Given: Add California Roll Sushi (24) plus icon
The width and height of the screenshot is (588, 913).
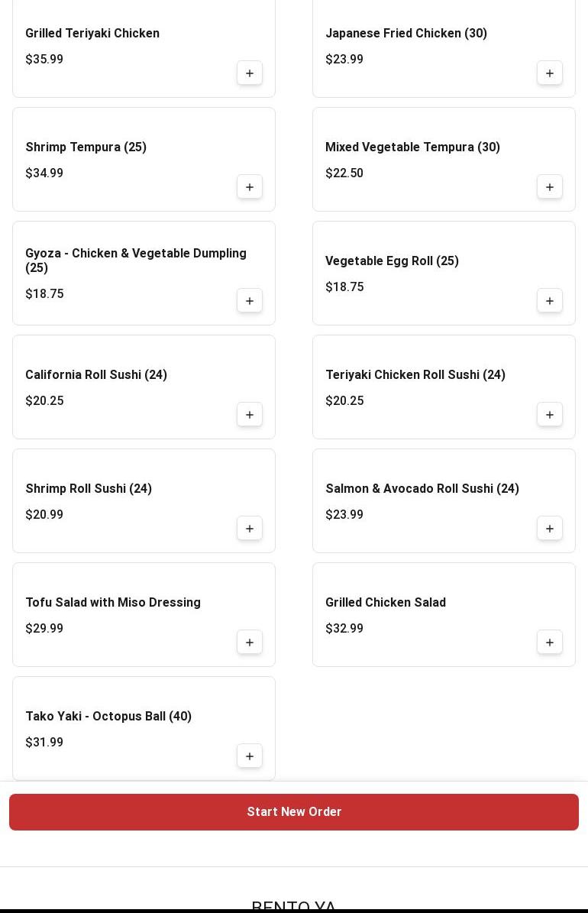Looking at the screenshot, I should [x=249, y=415].
